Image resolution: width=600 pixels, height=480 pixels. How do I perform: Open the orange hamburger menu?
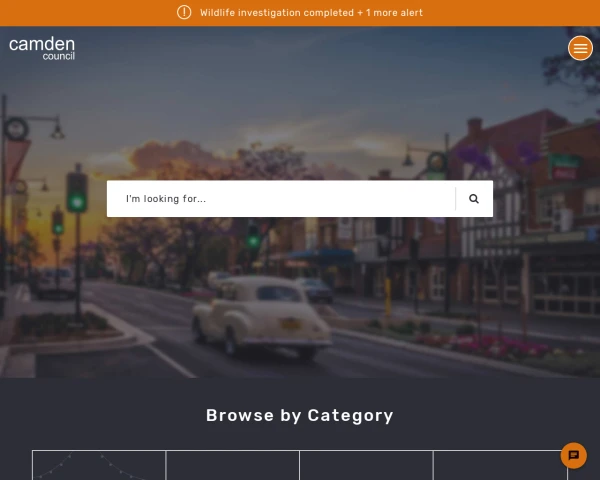(580, 48)
